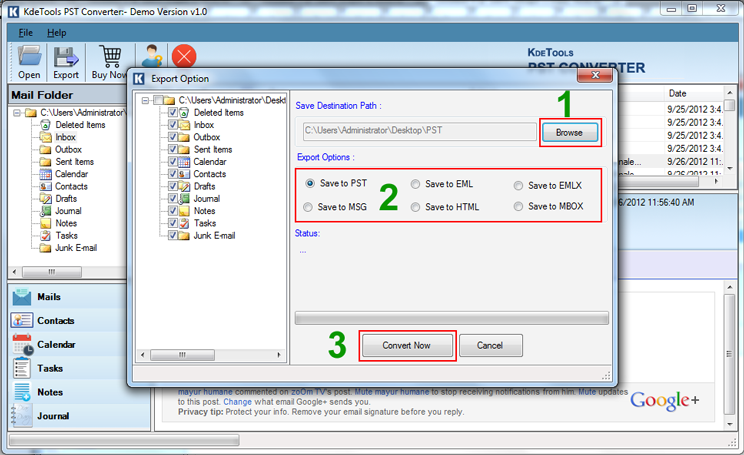Select the Save to MBOX option

(519, 206)
